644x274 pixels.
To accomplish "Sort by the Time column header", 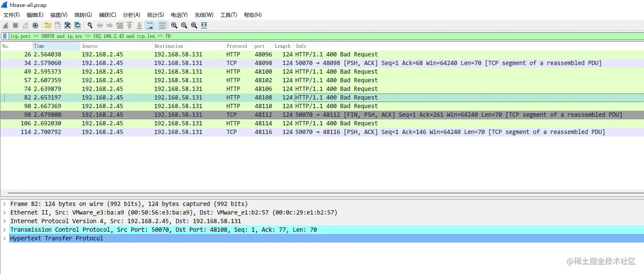I will (56, 46).
